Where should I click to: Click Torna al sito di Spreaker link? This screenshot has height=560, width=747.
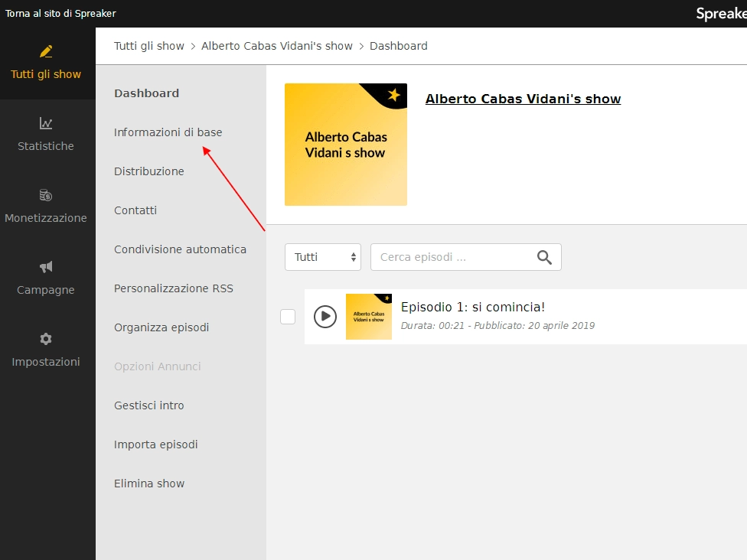click(61, 14)
